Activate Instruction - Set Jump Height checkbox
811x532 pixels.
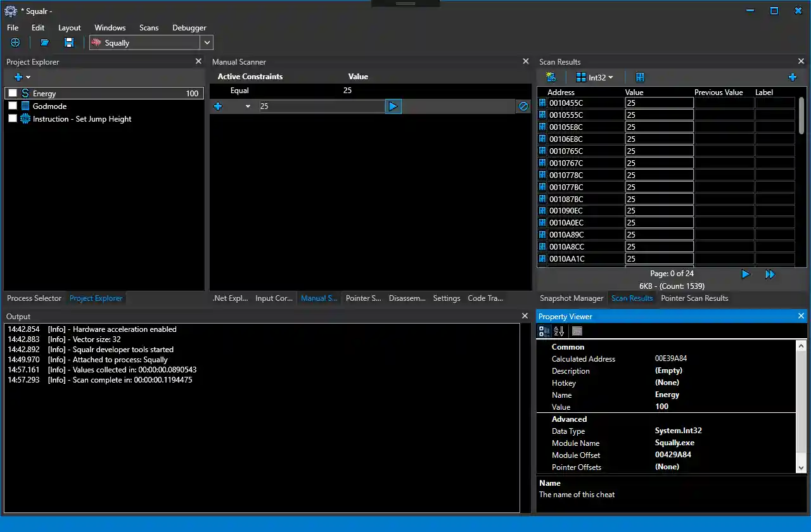(x=13, y=119)
